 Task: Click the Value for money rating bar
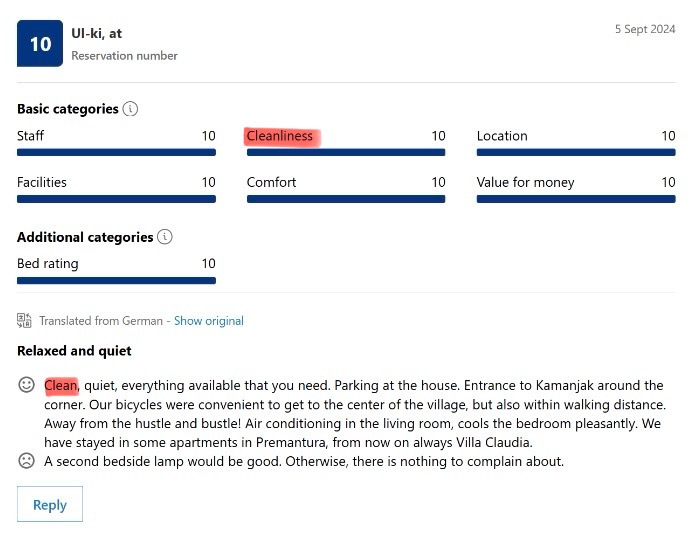click(x=576, y=199)
